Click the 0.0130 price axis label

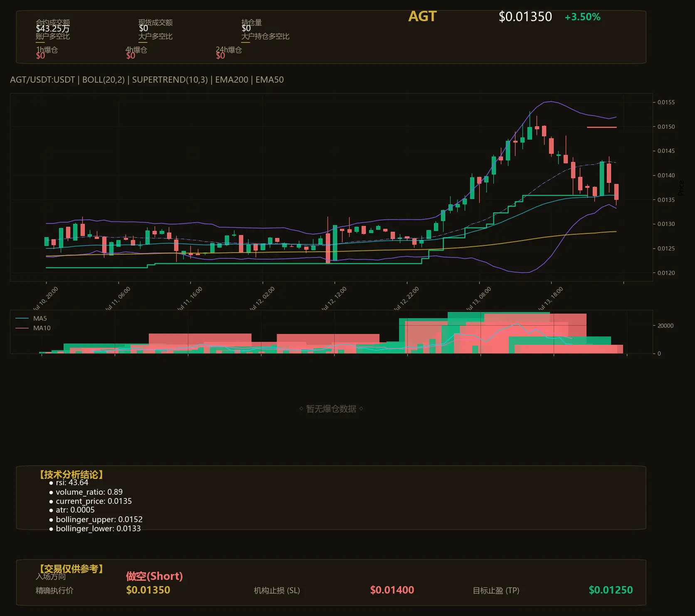pos(666,224)
